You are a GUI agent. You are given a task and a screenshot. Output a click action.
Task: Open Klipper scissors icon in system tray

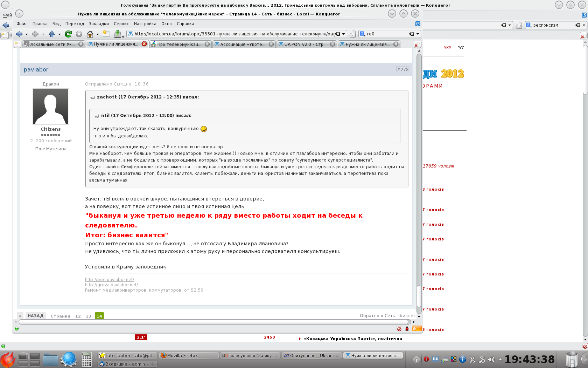pos(472,359)
